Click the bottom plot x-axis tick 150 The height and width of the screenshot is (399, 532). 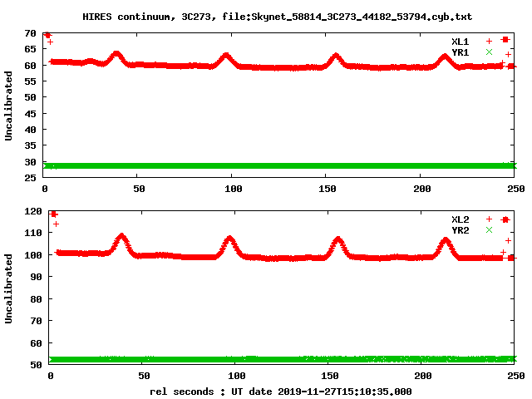(x=330, y=376)
